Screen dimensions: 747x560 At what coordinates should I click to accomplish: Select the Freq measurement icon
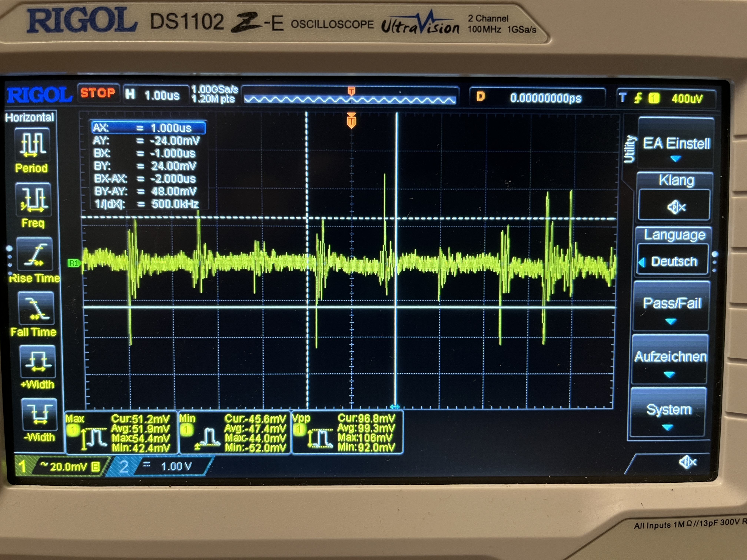coord(33,200)
